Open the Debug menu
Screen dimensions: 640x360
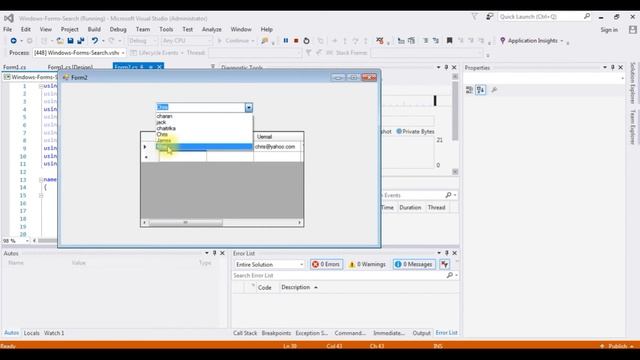pos(118,29)
